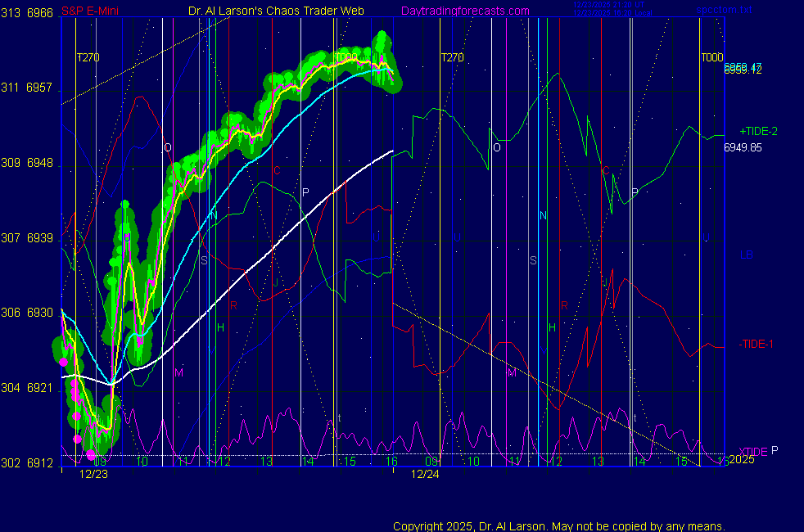
Task: Click the white P marker on 12/23
Action: coord(305,192)
